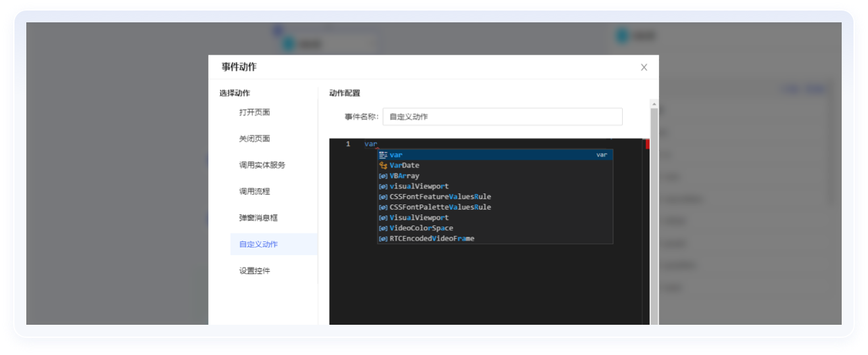Click the VideoColorSpace suggestion icon

pos(383,229)
